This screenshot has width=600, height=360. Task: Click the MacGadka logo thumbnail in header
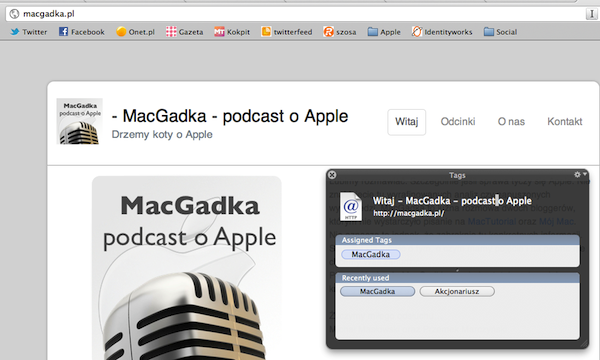click(x=80, y=121)
